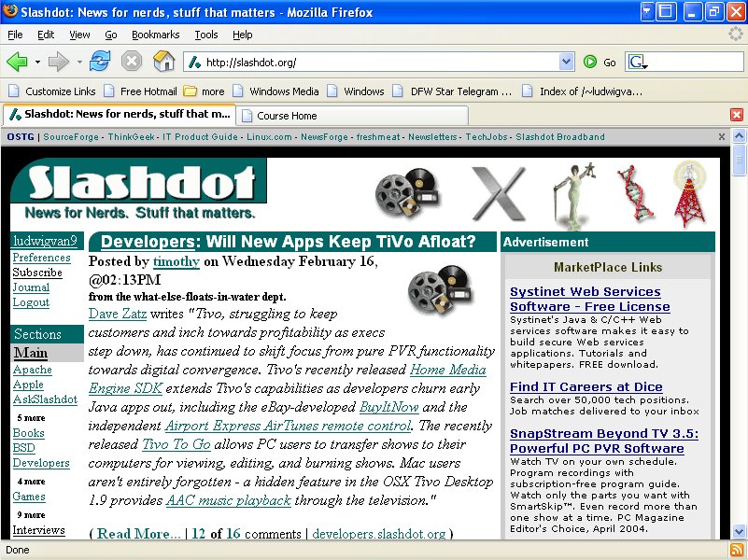
Task: Click the Slashdot favicon in the address bar
Action: coord(194,62)
